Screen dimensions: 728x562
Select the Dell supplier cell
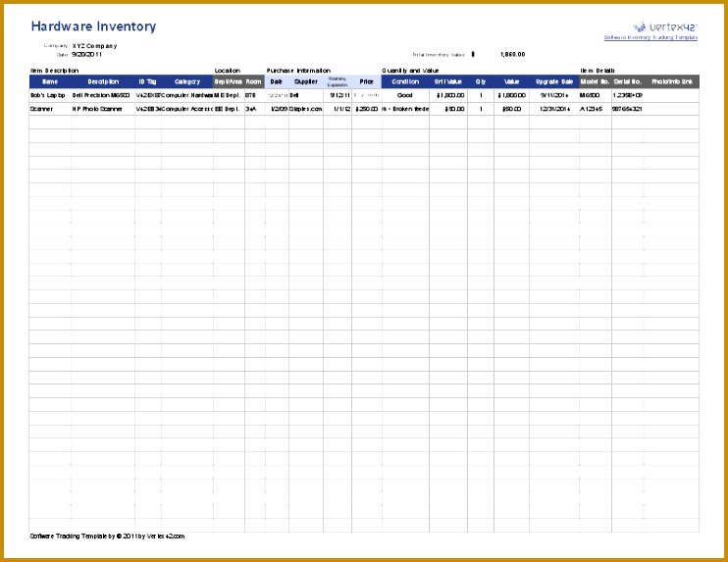(x=306, y=95)
